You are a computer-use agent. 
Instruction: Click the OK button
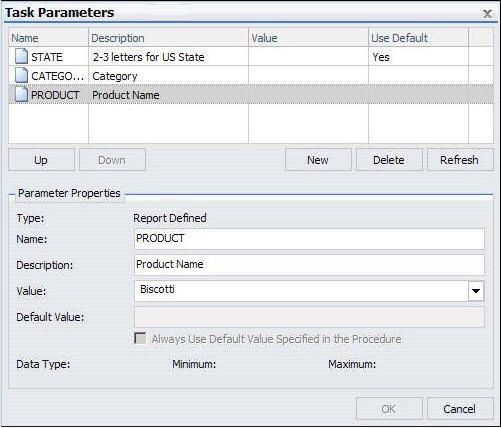(389, 409)
